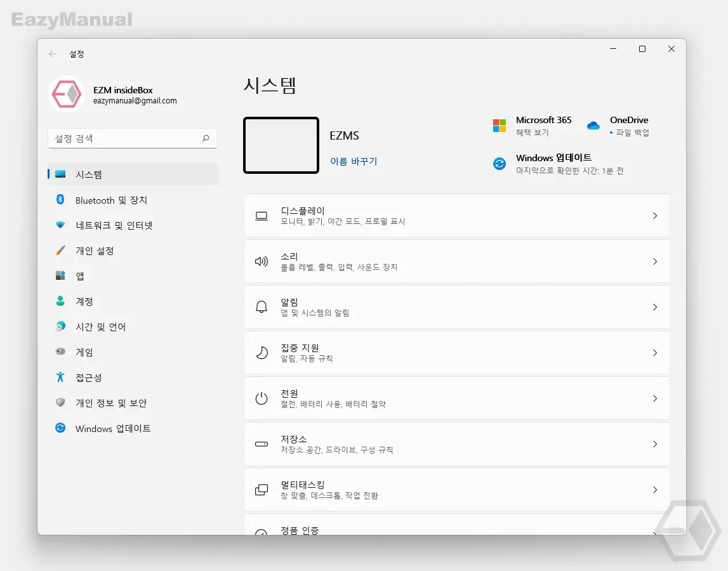Click 알림 card title text
This screenshot has width=728, height=571.
pos(289,302)
